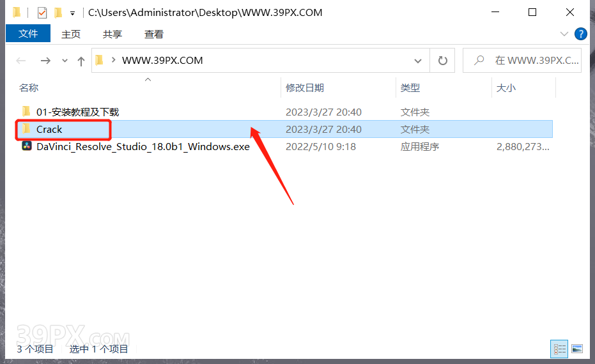Sort by the 名称 column header
This screenshot has height=364, width=595.
click(29, 88)
